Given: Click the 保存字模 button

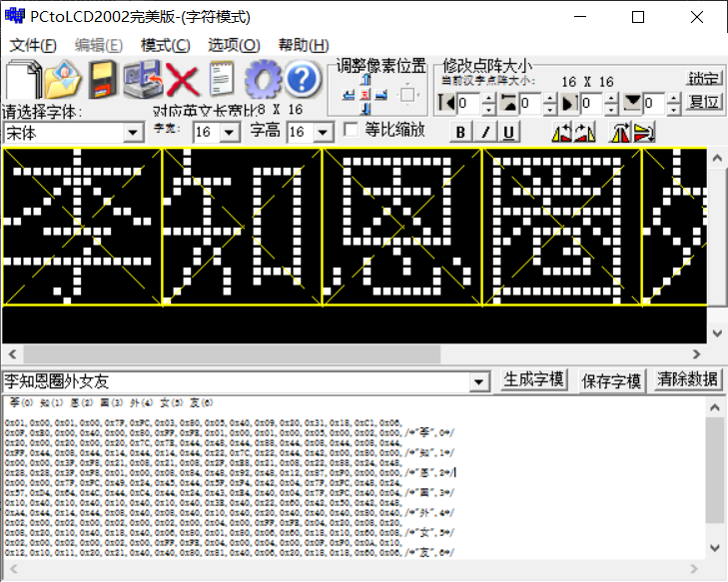Looking at the screenshot, I should pyautogui.click(x=611, y=381).
